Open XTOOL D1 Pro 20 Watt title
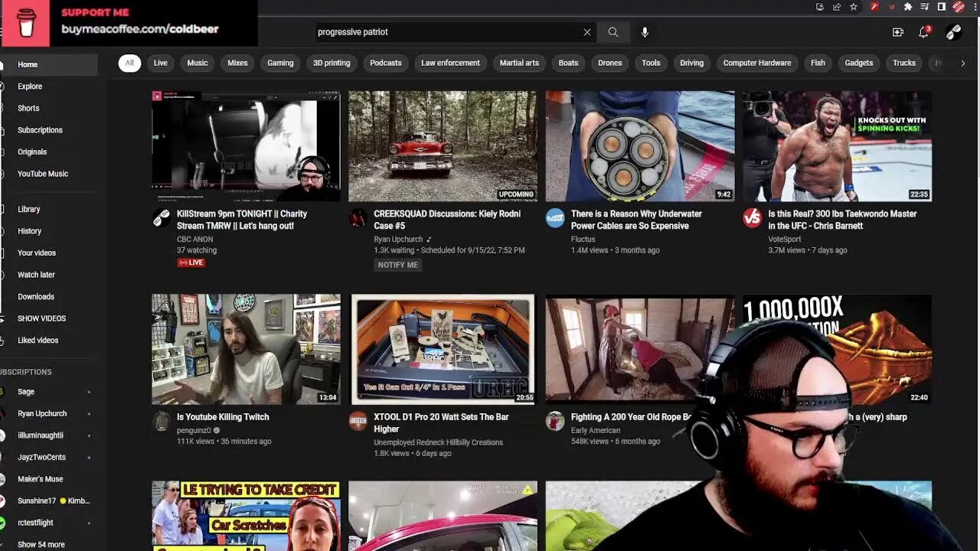This screenshot has width=980, height=551. (441, 423)
